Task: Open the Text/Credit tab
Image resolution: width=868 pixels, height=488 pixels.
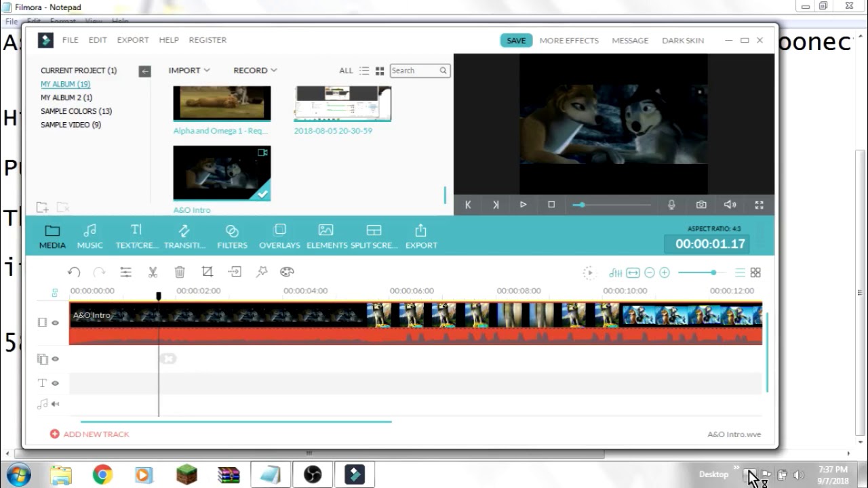Action: tap(136, 237)
